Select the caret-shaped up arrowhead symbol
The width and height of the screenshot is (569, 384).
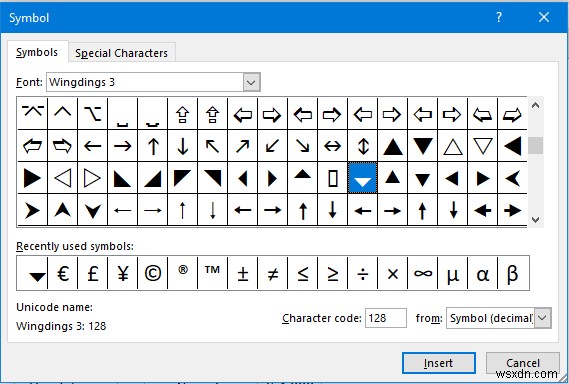(62, 114)
